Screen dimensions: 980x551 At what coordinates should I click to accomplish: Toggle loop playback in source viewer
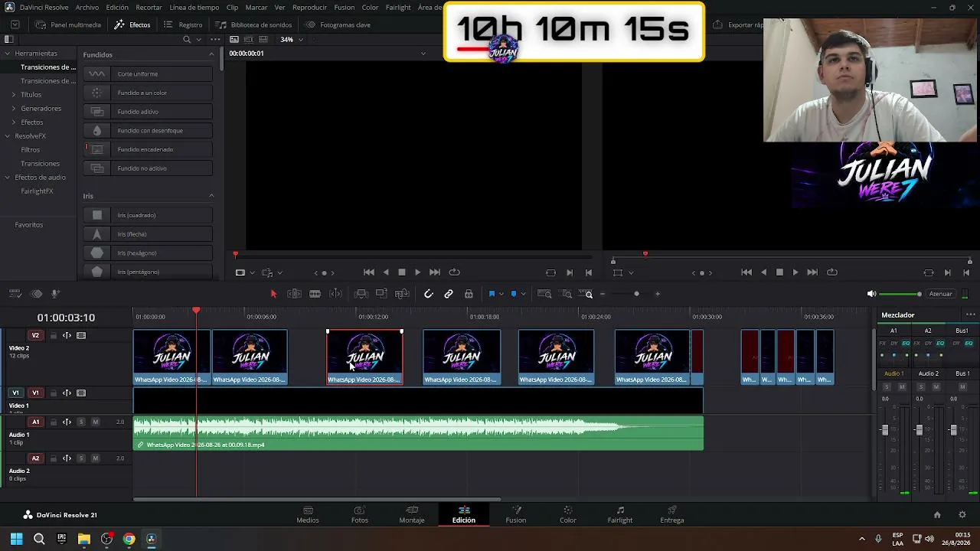coord(455,272)
